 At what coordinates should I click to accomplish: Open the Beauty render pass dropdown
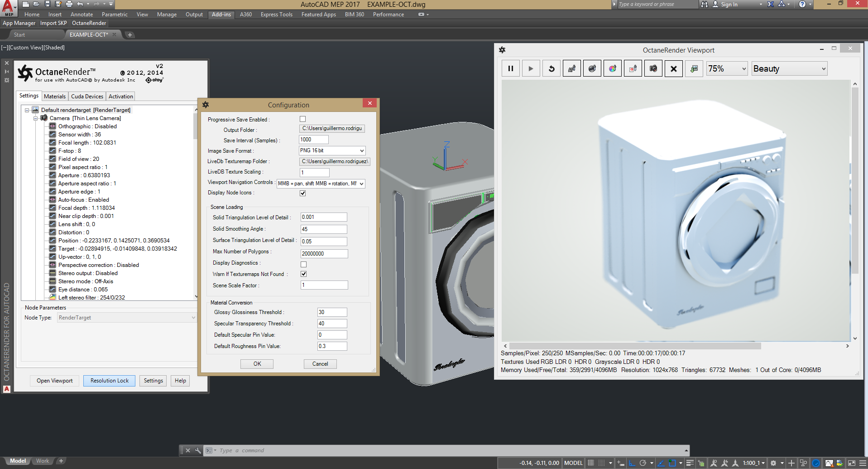point(789,69)
